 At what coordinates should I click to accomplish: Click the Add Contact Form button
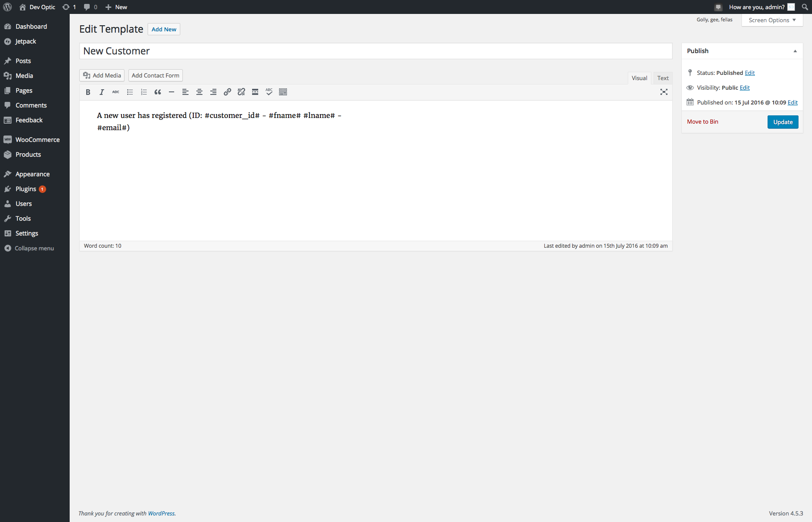pyautogui.click(x=155, y=75)
